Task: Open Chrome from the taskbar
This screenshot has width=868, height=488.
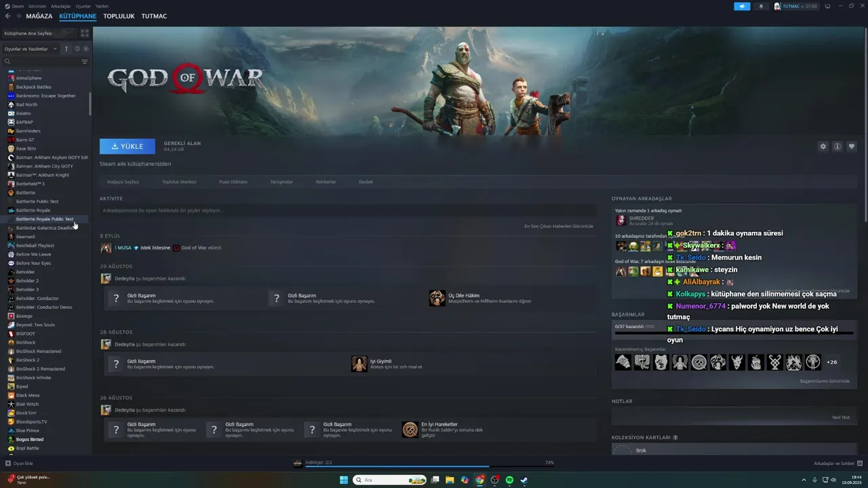Action: coord(480,480)
